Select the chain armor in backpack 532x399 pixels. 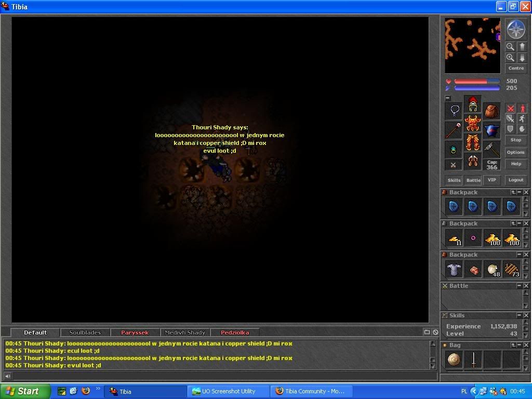click(454, 270)
